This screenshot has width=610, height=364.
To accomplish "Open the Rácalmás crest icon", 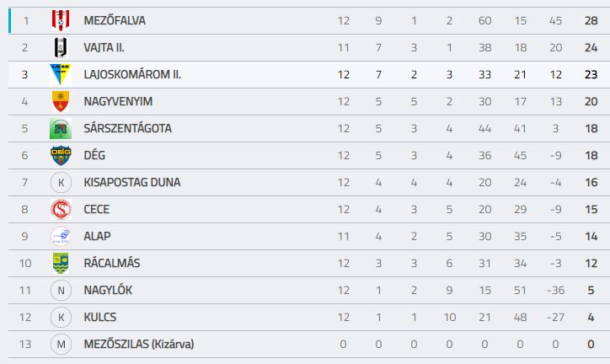I will coord(61,263).
